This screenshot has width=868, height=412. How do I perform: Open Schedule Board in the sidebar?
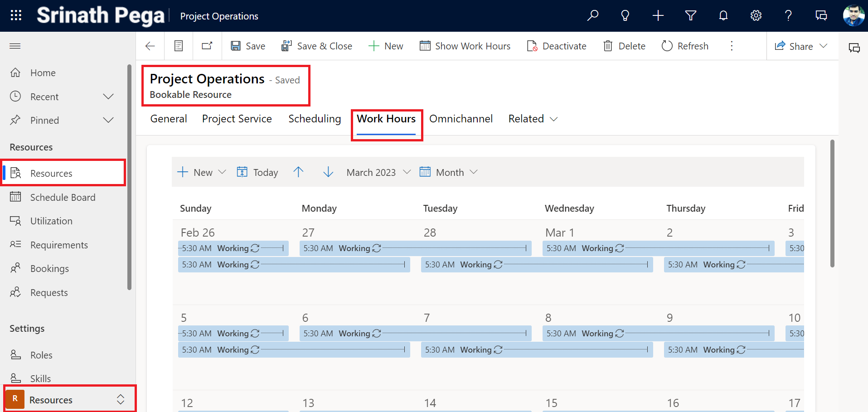pos(63,197)
